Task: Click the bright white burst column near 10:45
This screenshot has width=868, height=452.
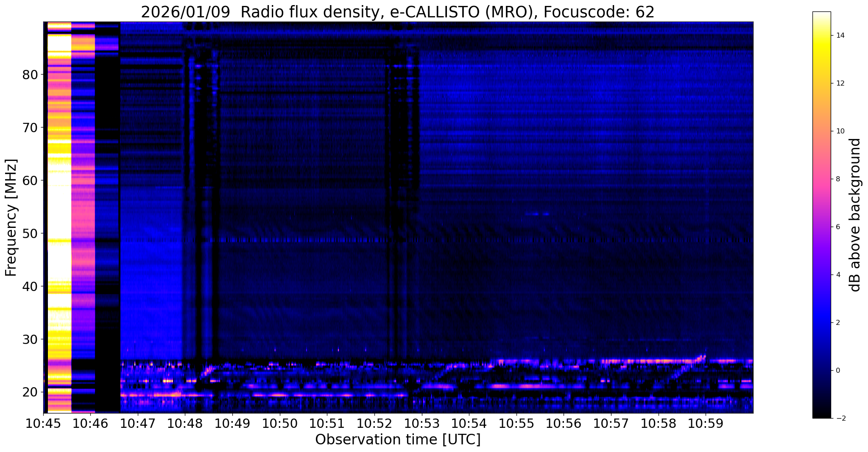Action: click(x=59, y=217)
